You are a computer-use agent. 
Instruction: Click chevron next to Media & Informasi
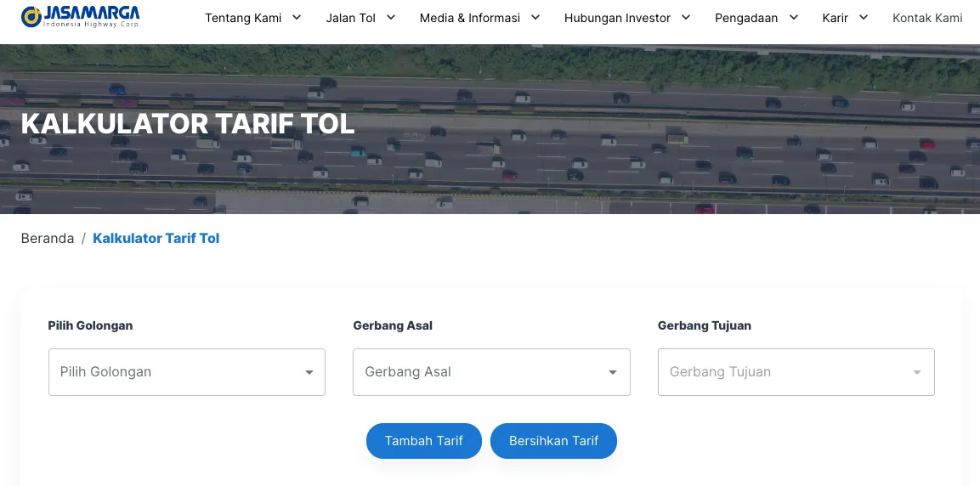tap(535, 18)
